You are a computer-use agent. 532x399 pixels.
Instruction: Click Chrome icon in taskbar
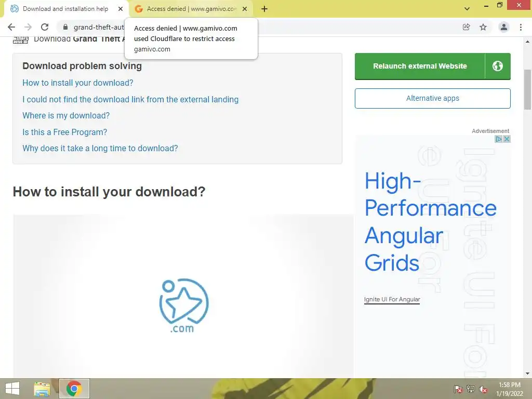(x=74, y=389)
